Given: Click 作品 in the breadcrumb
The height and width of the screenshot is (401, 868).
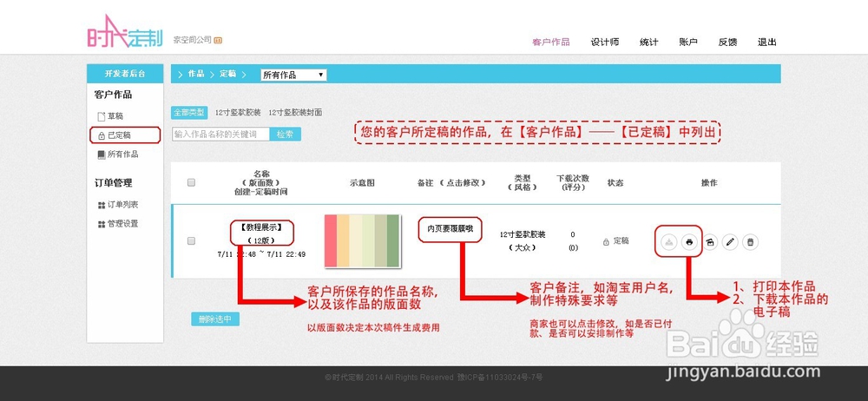Looking at the screenshot, I should click(x=195, y=74).
